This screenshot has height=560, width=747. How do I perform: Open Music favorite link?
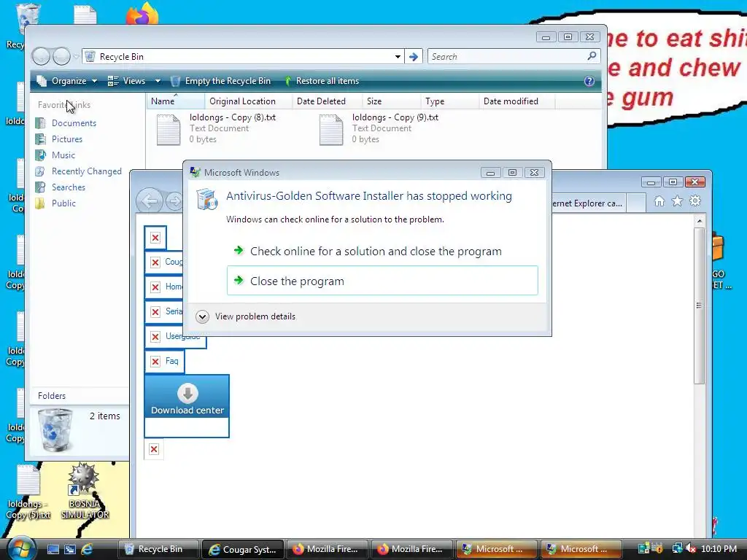pos(55,155)
